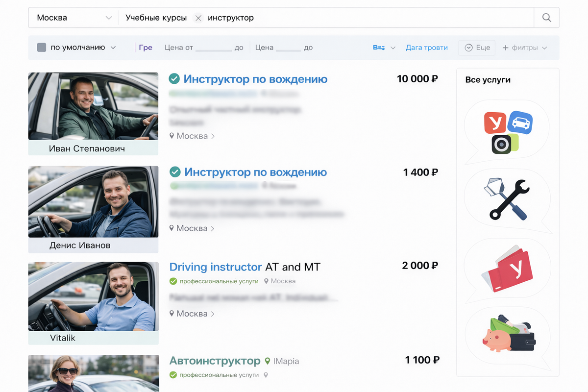Open Иван Степанович photo thumbnail
Image resolution: width=588 pixels, height=392 pixels.
[93, 106]
